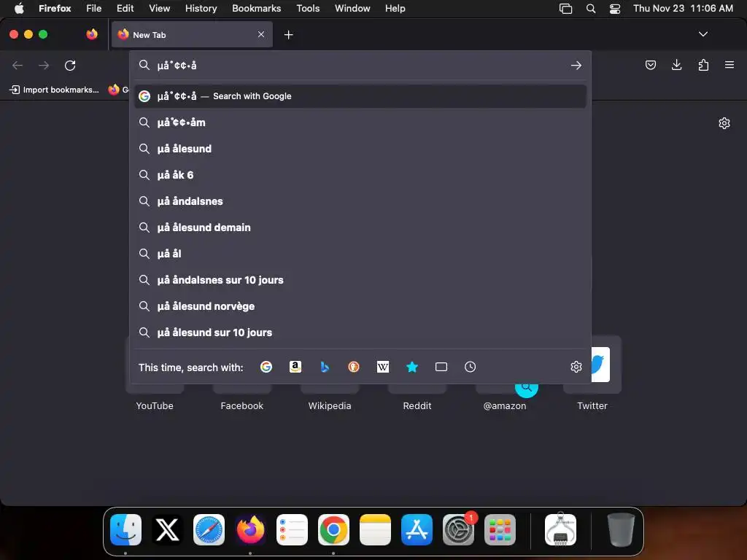747x560 pixels.
Task: Launch Google Chrome from the Dock
Action: [333, 529]
